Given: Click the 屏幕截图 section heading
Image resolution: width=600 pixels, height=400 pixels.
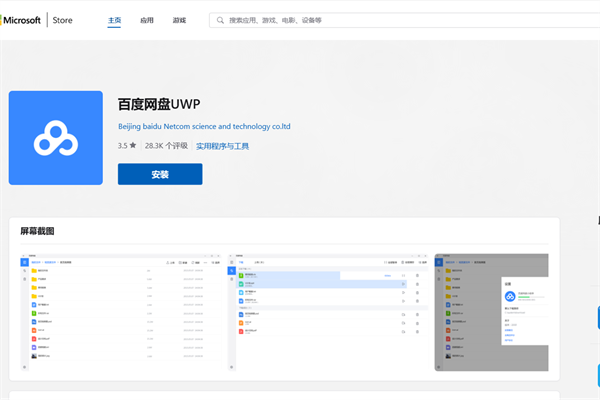Looking at the screenshot, I should (37, 231).
